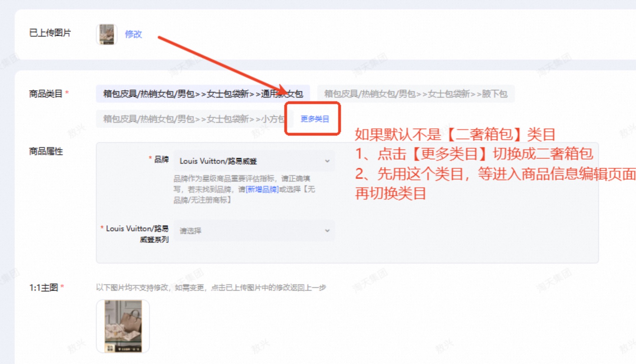This screenshot has width=636, height=364.
Task: Click the 商品属性 label
Action: pos(46,151)
